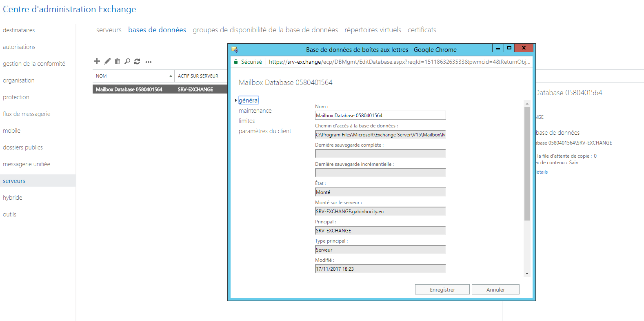Go to flux de messagerie
Image resolution: width=644 pixels, height=321 pixels.
click(27, 114)
